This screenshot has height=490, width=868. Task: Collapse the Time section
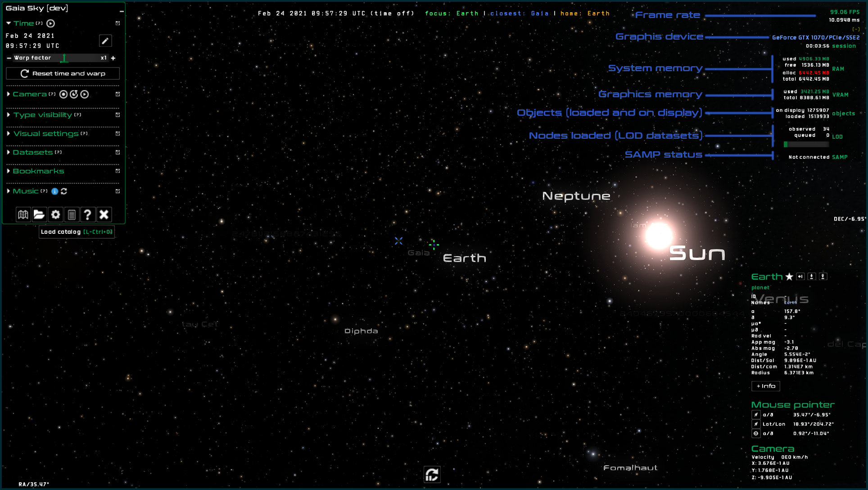(9, 23)
